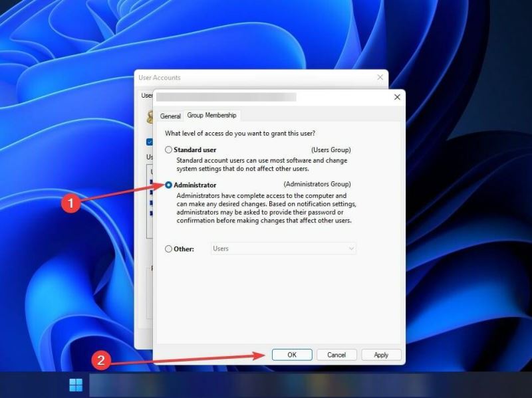
Task: Pick the Other access option
Action: coord(169,248)
